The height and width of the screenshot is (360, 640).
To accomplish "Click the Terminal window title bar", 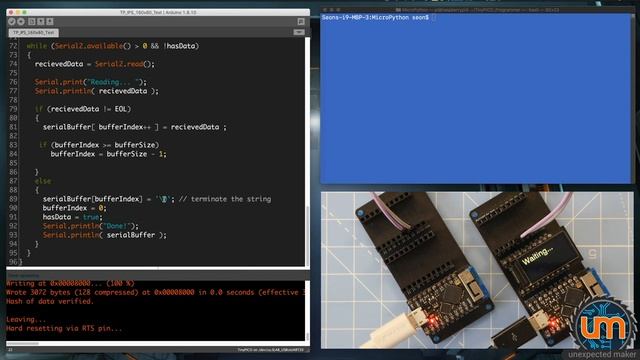I will pos(478,9).
